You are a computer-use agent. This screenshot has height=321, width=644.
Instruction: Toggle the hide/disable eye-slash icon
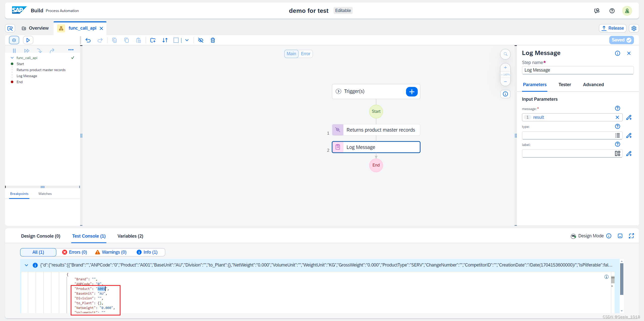coord(200,40)
